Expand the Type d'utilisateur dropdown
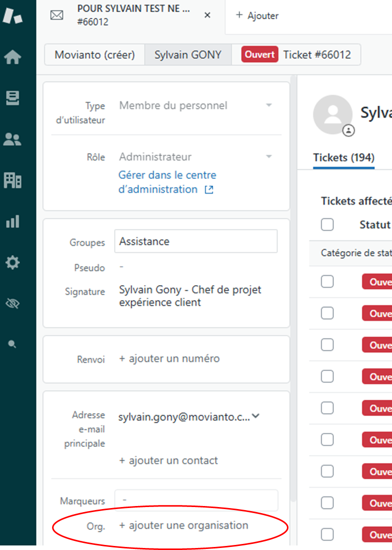Screen dimensions: 392x550 [269, 106]
